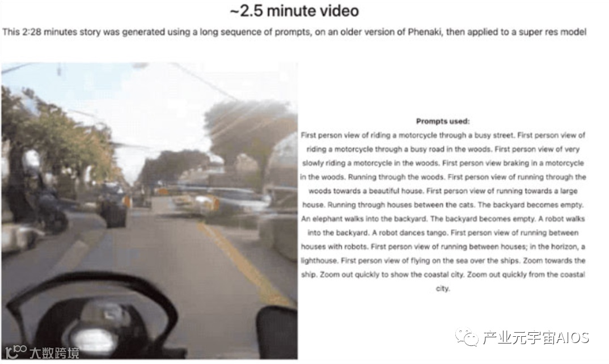Viewport: 609px width, 364px height.
Task: Click the word "Phenaki" in the description
Action: click(425, 32)
